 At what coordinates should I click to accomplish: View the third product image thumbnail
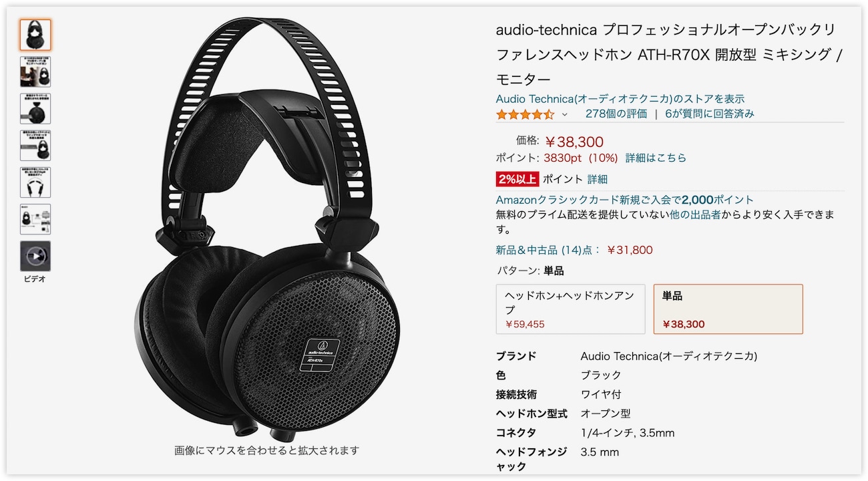pyautogui.click(x=35, y=109)
